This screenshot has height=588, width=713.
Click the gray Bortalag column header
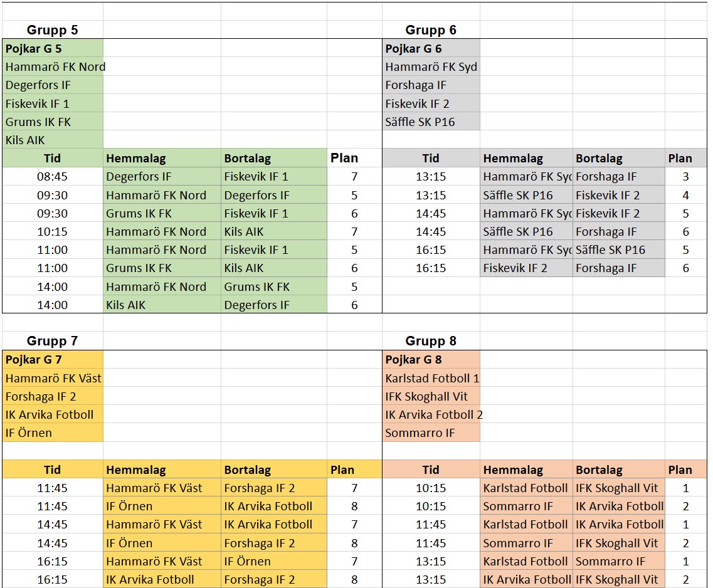[618, 159]
